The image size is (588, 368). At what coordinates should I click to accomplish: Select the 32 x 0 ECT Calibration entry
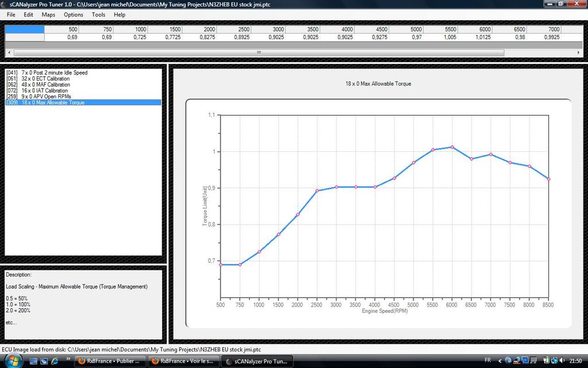45,79
